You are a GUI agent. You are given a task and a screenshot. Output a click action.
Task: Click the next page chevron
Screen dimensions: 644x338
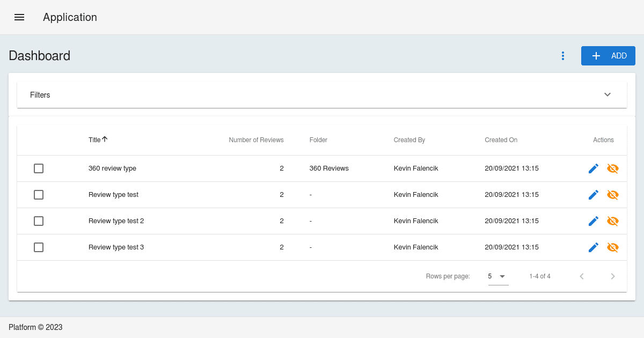coord(612,276)
